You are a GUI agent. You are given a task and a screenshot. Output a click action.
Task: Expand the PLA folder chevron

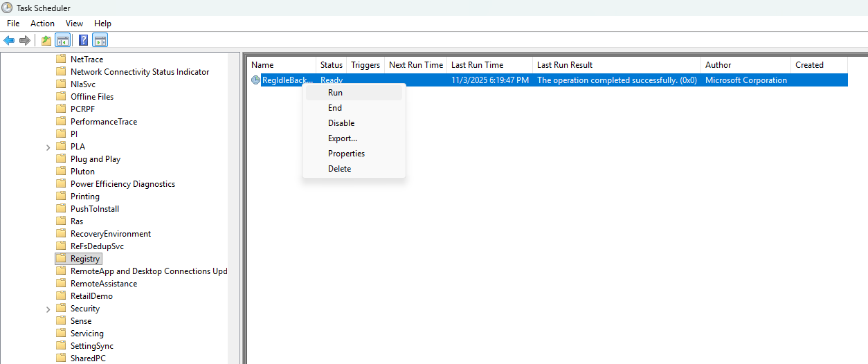point(48,147)
